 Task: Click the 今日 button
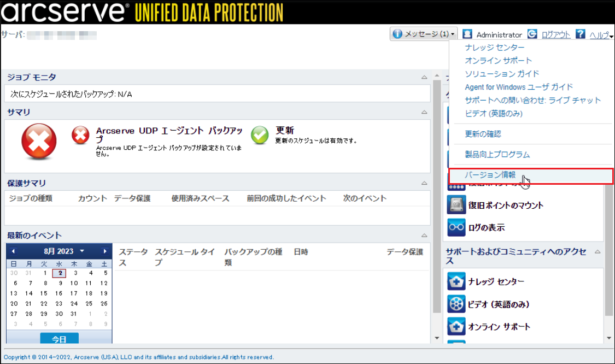pyautogui.click(x=59, y=338)
